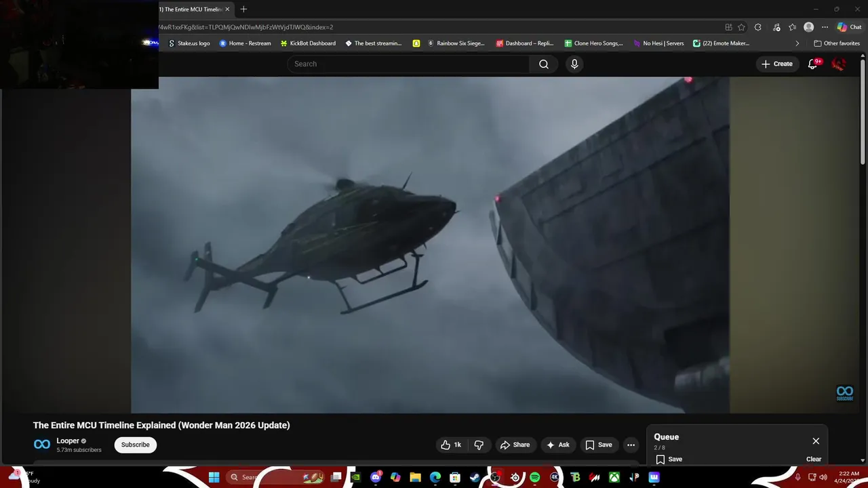
Task: Open Stake.us logo bookmark
Action: [x=189, y=43]
